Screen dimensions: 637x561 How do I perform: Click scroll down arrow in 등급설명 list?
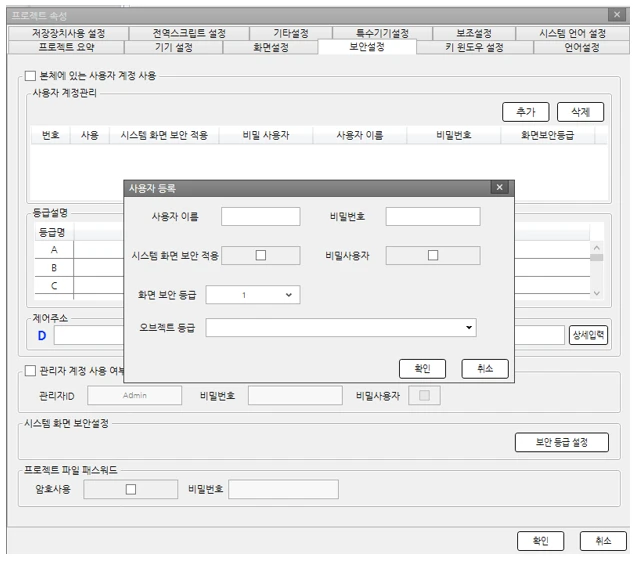[596, 293]
